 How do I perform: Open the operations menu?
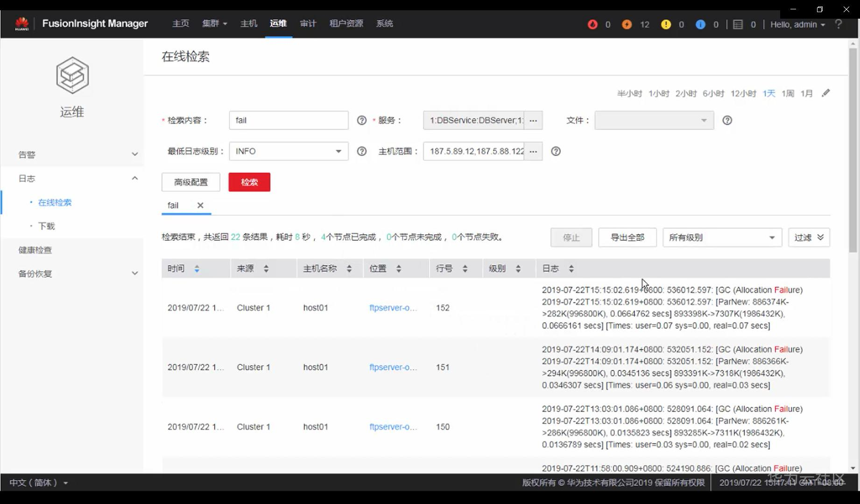coord(278,24)
